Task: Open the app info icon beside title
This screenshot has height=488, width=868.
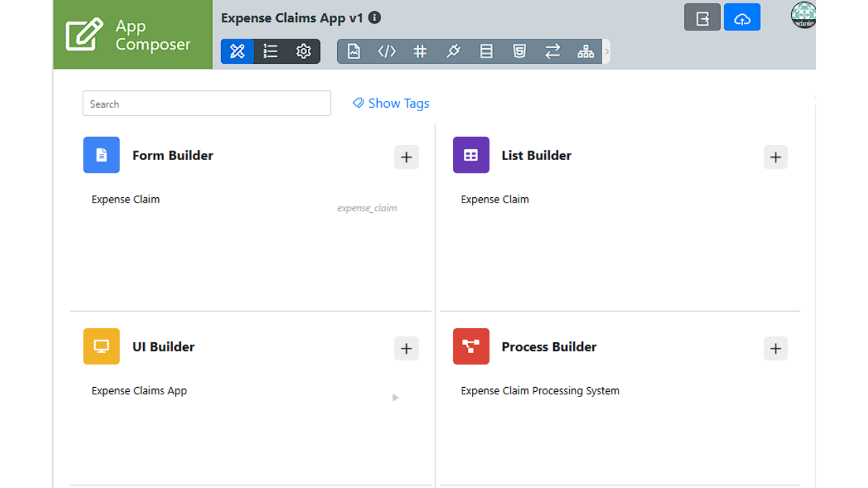Action: point(374,18)
